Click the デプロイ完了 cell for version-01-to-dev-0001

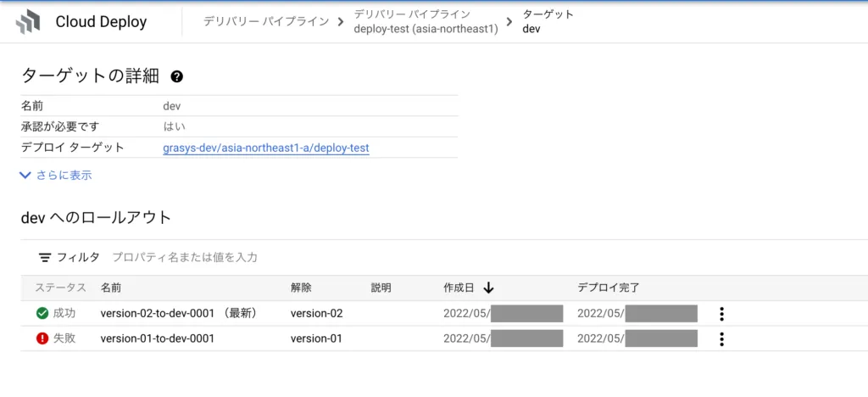(x=637, y=338)
